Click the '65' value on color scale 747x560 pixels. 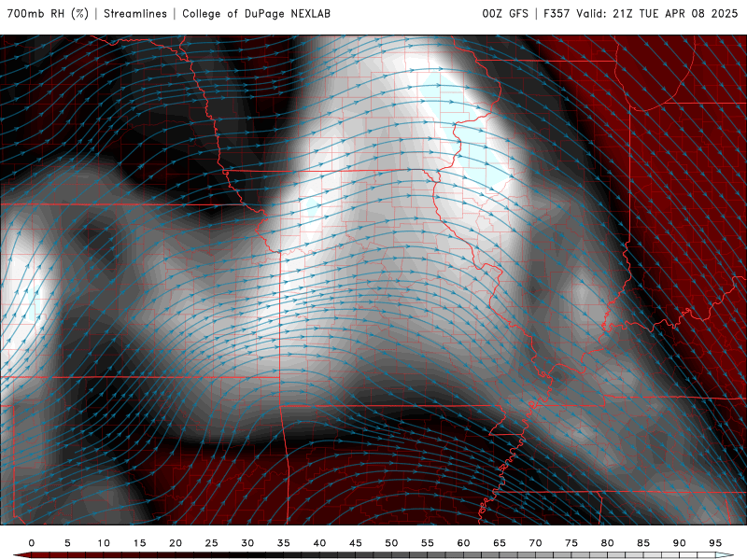[x=500, y=543]
